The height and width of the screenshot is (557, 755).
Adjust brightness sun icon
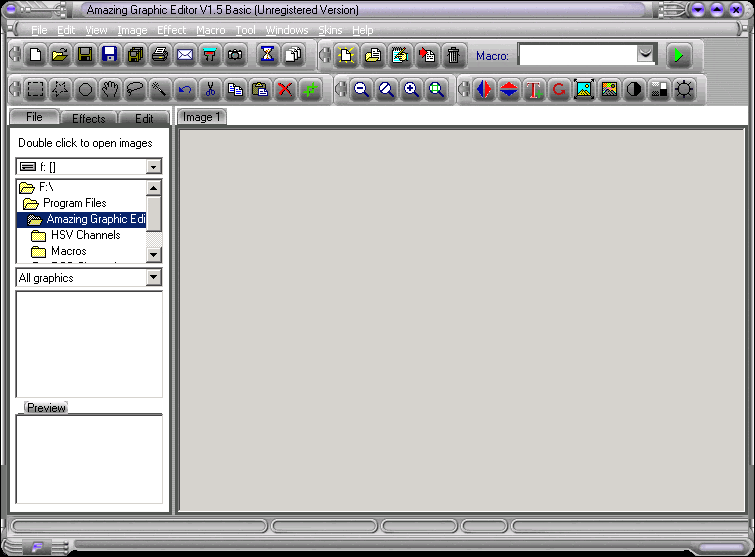684,90
